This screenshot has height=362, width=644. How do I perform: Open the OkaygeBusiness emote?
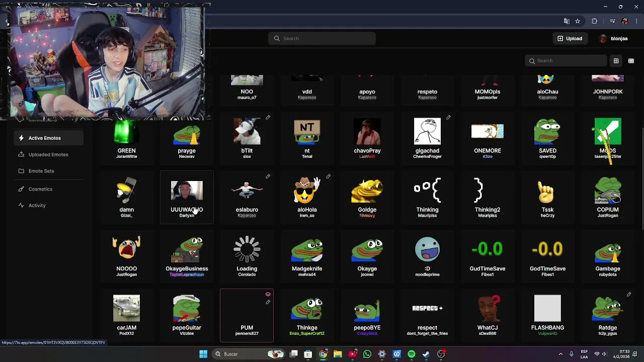[x=187, y=256]
